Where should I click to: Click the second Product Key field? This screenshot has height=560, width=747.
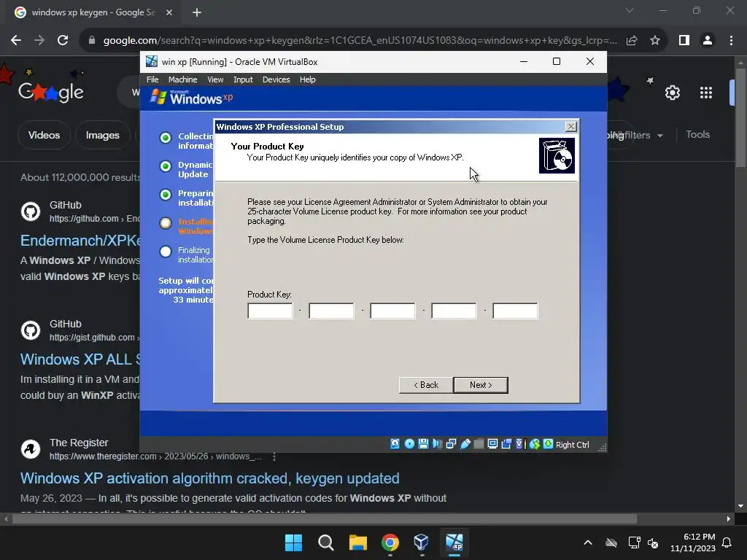(x=332, y=311)
